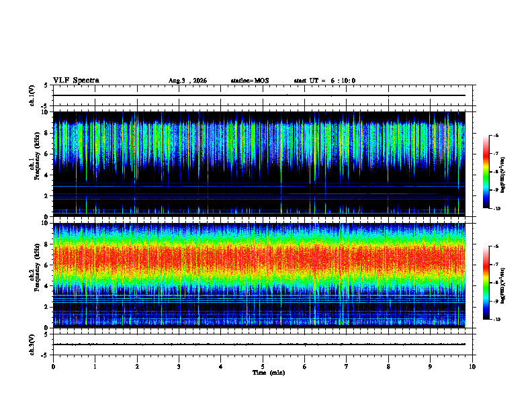
Task: Click the ch.1 spectrogram color bar
Action: (486, 172)
